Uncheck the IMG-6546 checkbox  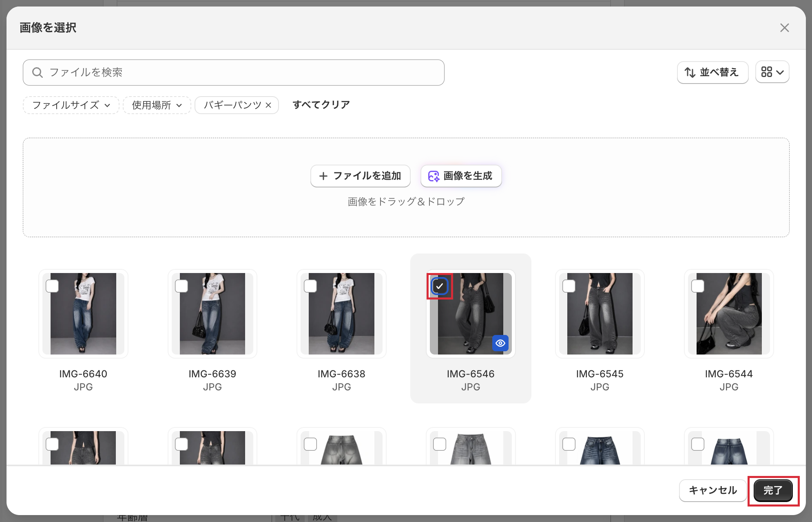pyautogui.click(x=440, y=286)
